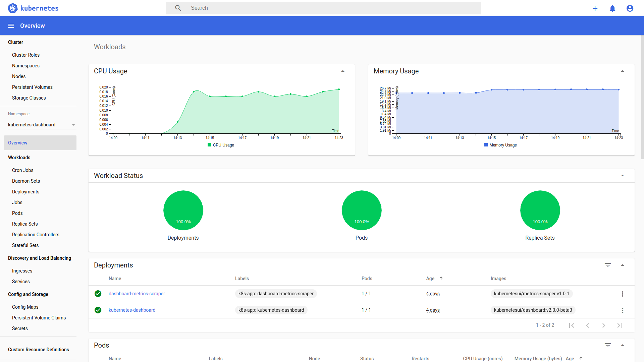Select Persistent Volumes from sidebar
The height and width of the screenshot is (362, 644).
(32, 87)
